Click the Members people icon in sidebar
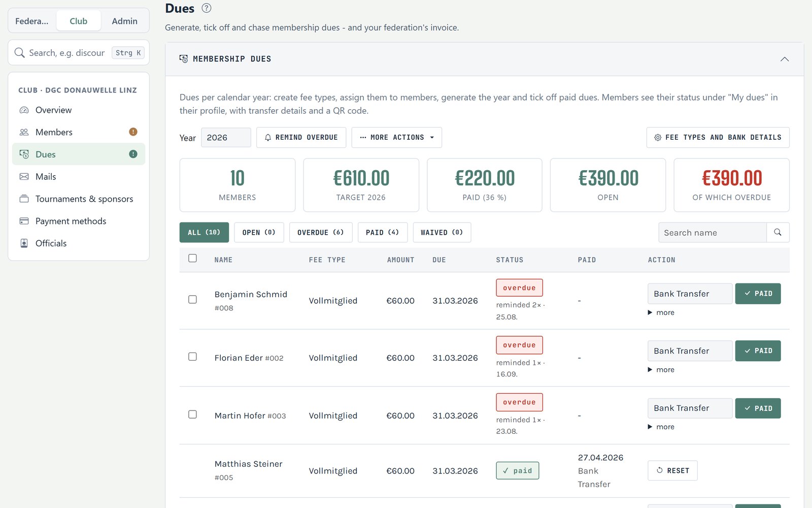 pos(24,132)
